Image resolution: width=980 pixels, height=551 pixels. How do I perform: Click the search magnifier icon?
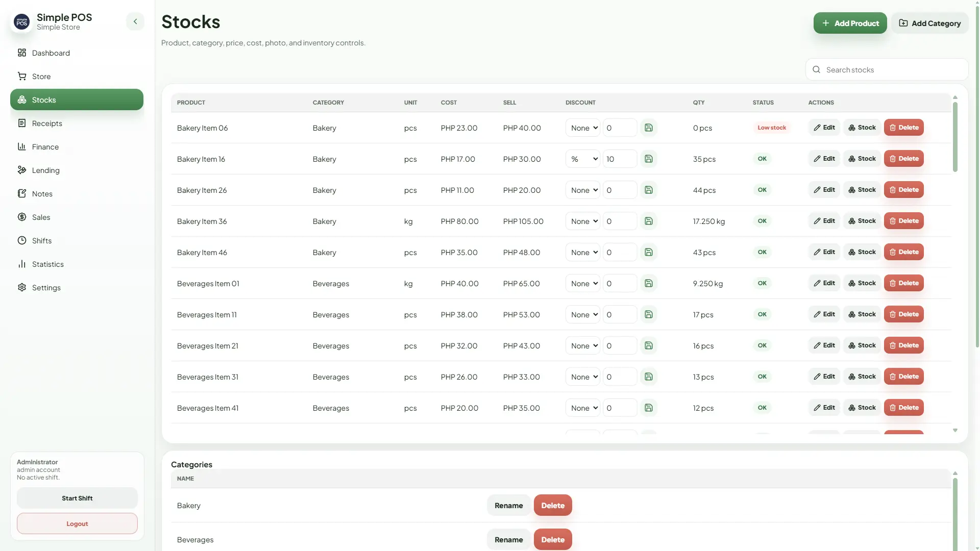click(x=816, y=69)
